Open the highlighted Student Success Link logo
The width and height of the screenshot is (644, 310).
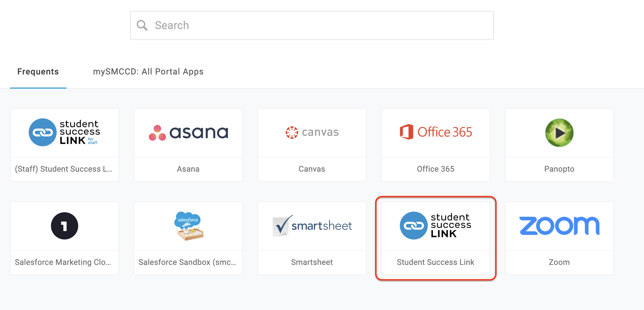coord(436,226)
